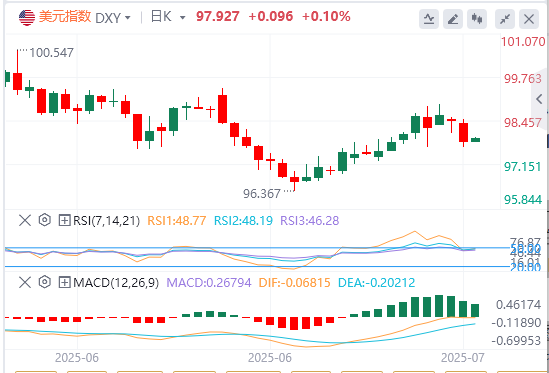
Task: Select the pencil drawing tool icon
Action: pos(453,19)
